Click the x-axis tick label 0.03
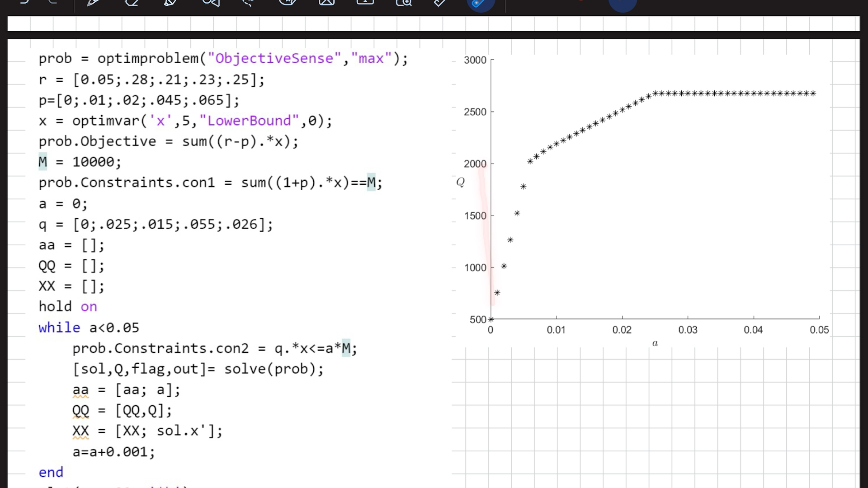The image size is (868, 488). [688, 330]
